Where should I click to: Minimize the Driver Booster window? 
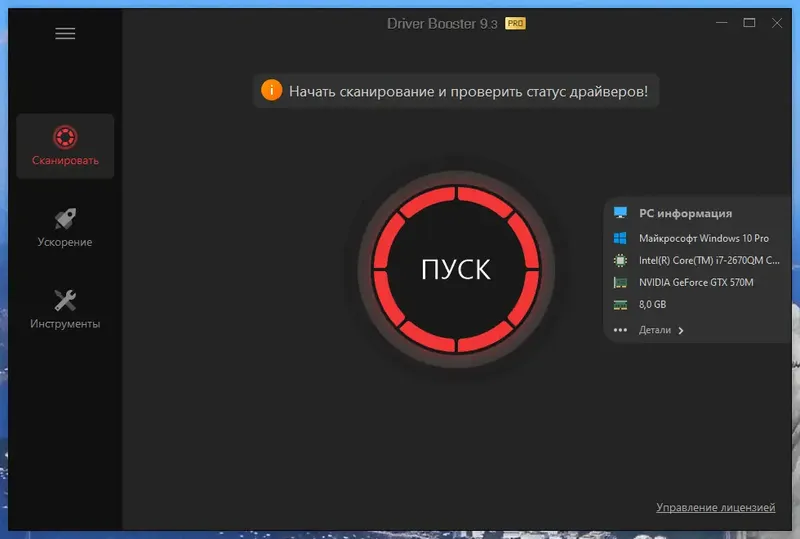click(x=721, y=23)
